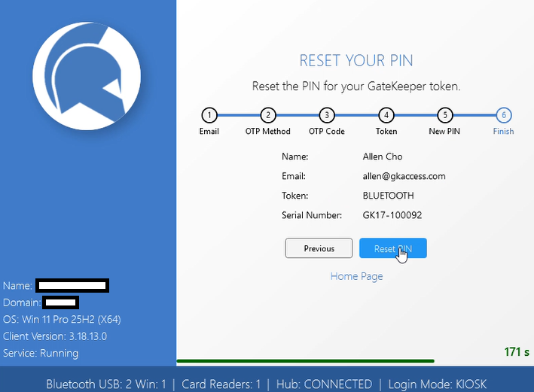Select step 3 OTP Code circle

point(327,115)
